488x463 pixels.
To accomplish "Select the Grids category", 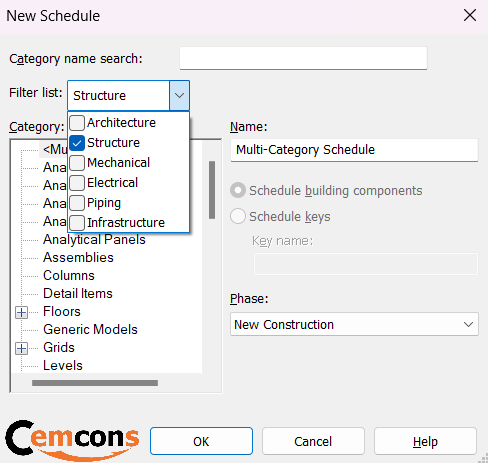I will tap(59, 348).
